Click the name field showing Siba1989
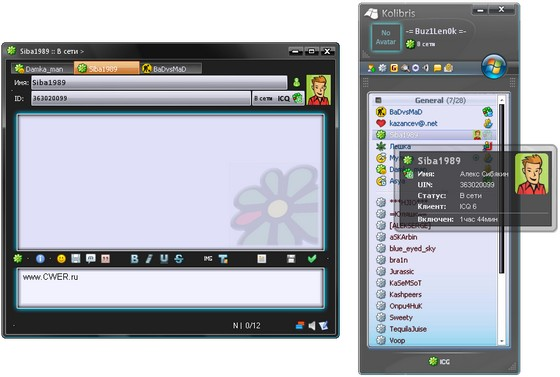 159,82
